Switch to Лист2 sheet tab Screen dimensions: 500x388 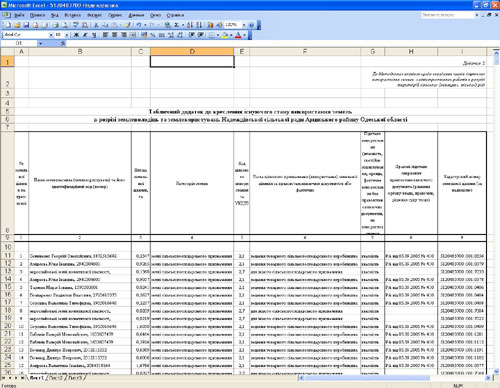pyautogui.click(x=55, y=378)
